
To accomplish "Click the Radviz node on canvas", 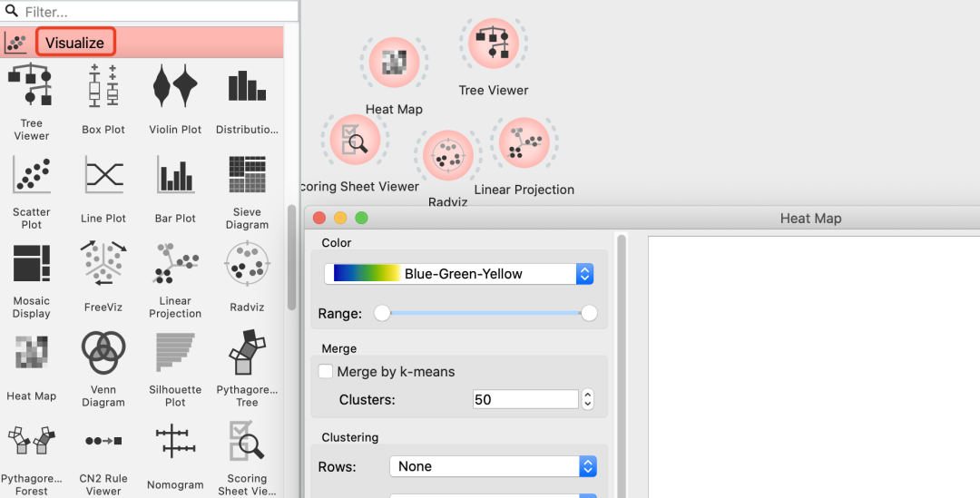I will [448, 156].
